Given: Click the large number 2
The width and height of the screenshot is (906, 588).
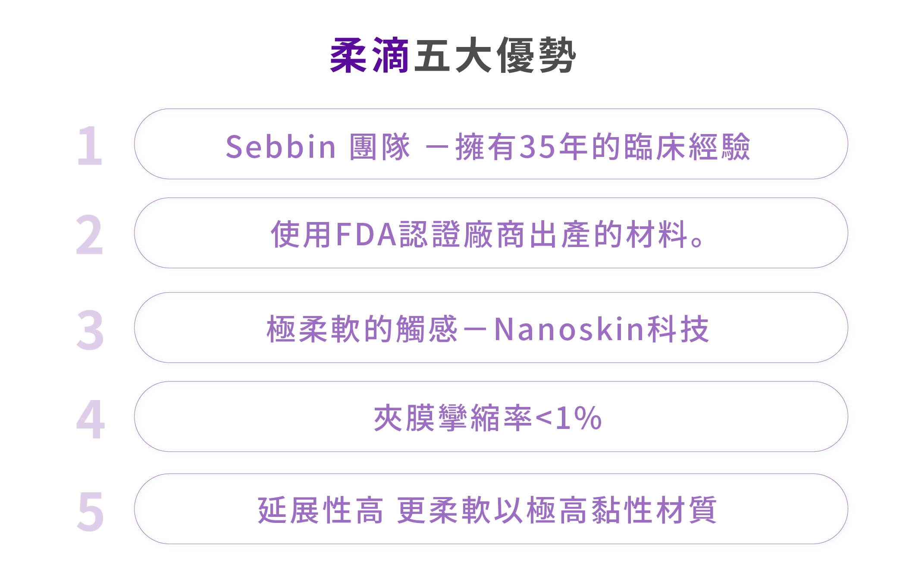Looking at the screenshot, I should pos(90,235).
